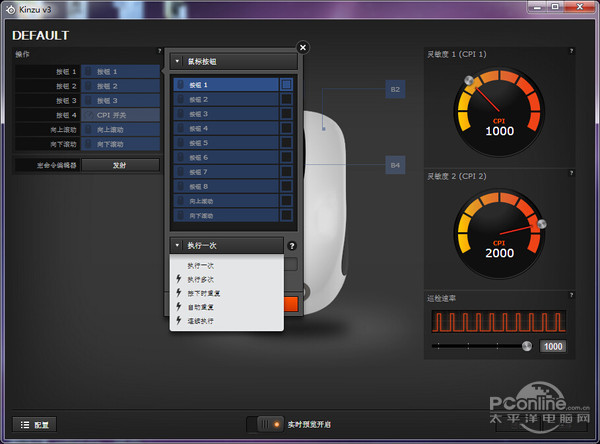Image resolution: width=600 pixels, height=444 pixels.
Task: Open assignment for 向上滚动 in left panel
Action: [x=120, y=130]
